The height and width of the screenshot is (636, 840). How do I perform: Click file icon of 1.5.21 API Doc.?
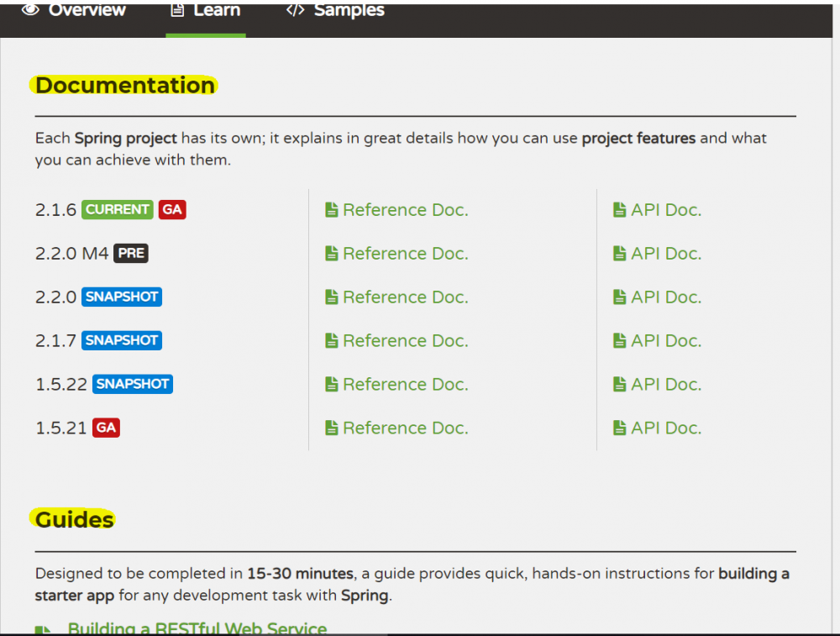pyautogui.click(x=620, y=428)
